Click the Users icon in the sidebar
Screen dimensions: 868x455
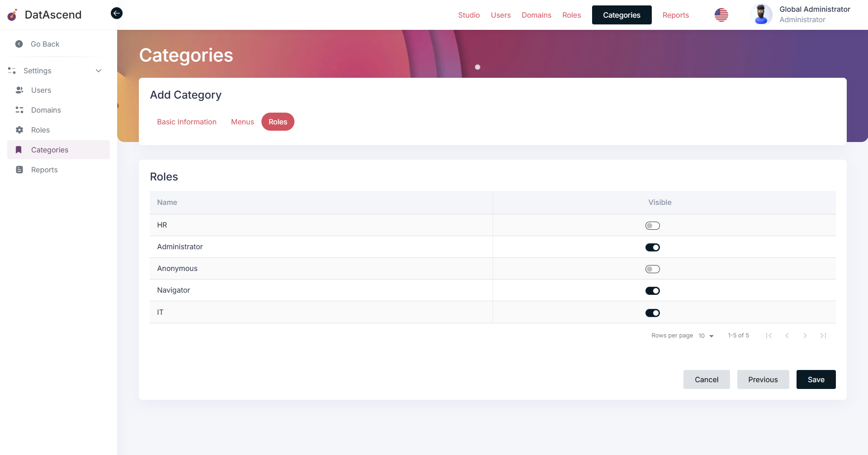19,90
